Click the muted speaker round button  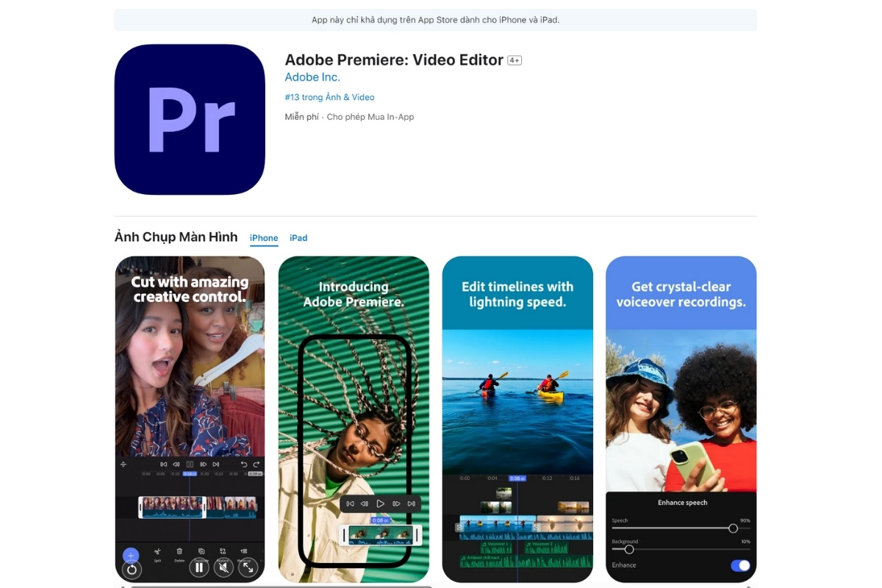[x=223, y=567]
